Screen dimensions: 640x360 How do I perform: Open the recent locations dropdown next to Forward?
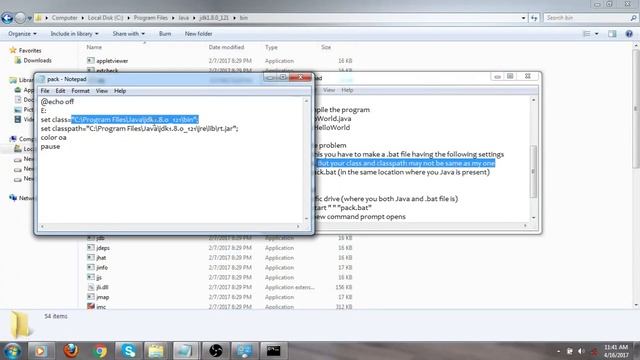[x=29, y=18]
